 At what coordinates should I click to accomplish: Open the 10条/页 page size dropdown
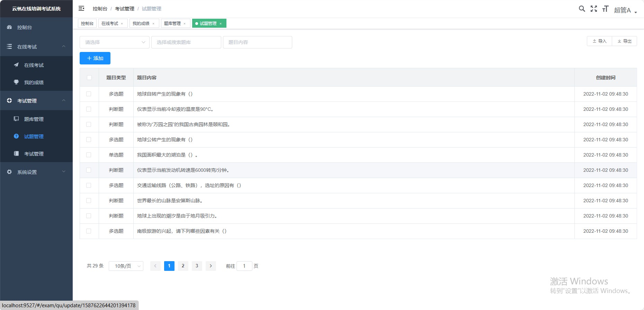[x=126, y=266]
